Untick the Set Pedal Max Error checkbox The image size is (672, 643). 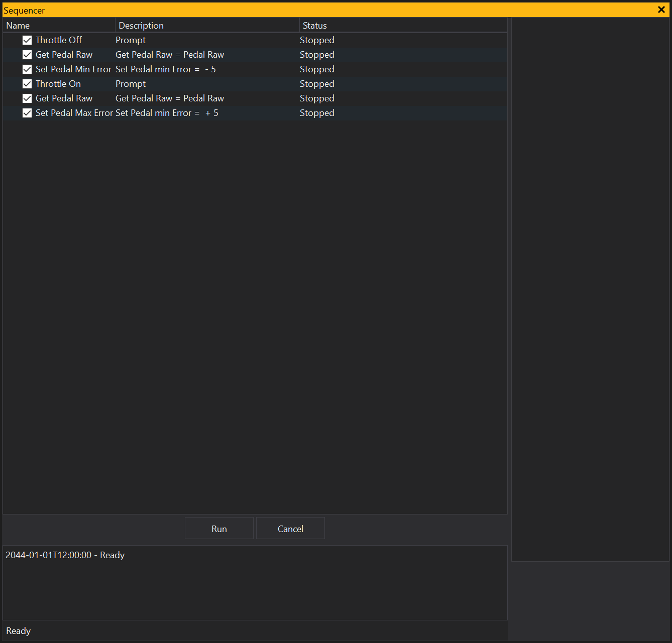tap(27, 113)
